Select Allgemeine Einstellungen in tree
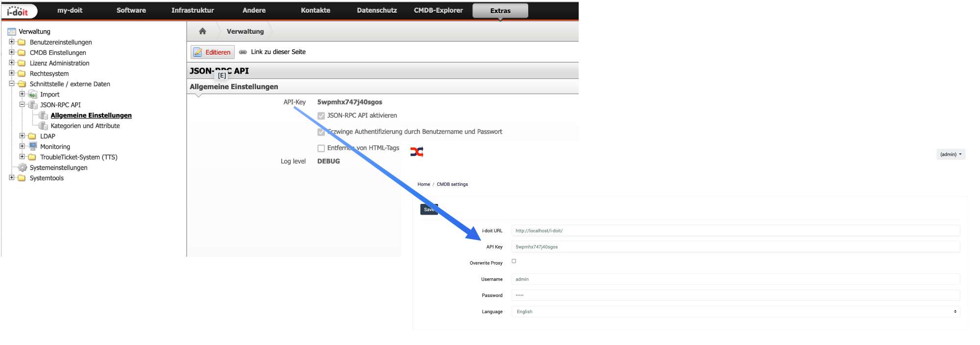The image size is (980, 345). (x=91, y=115)
